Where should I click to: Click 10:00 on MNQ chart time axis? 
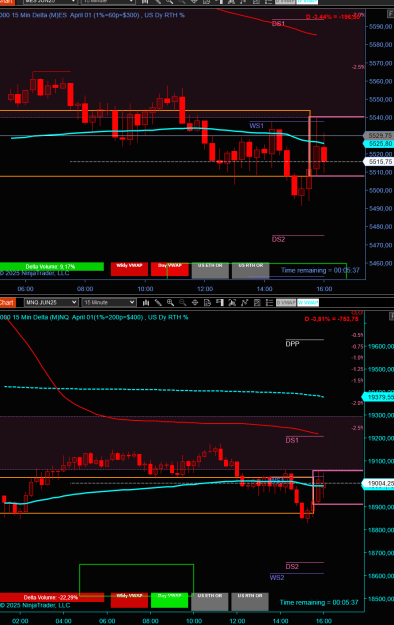(x=194, y=621)
